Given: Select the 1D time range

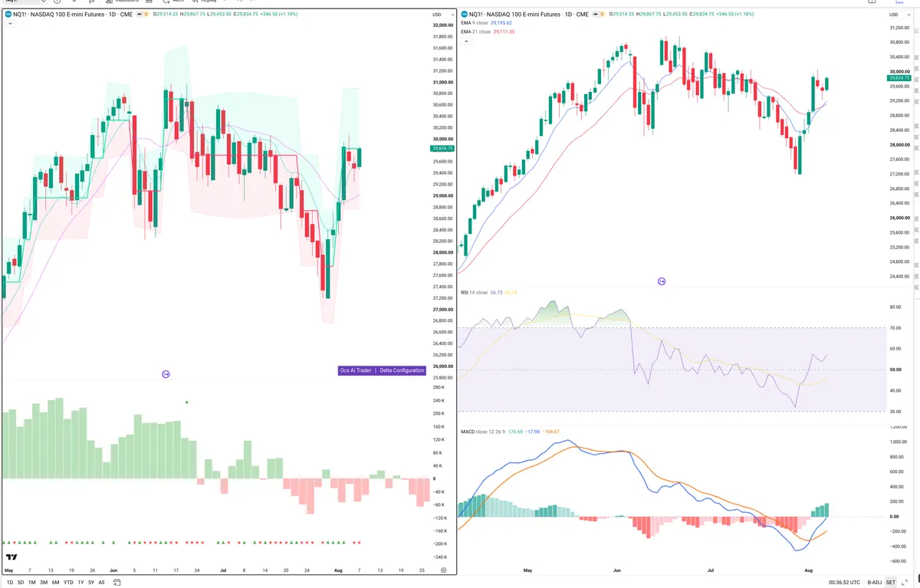Looking at the screenshot, I should 8,582.
